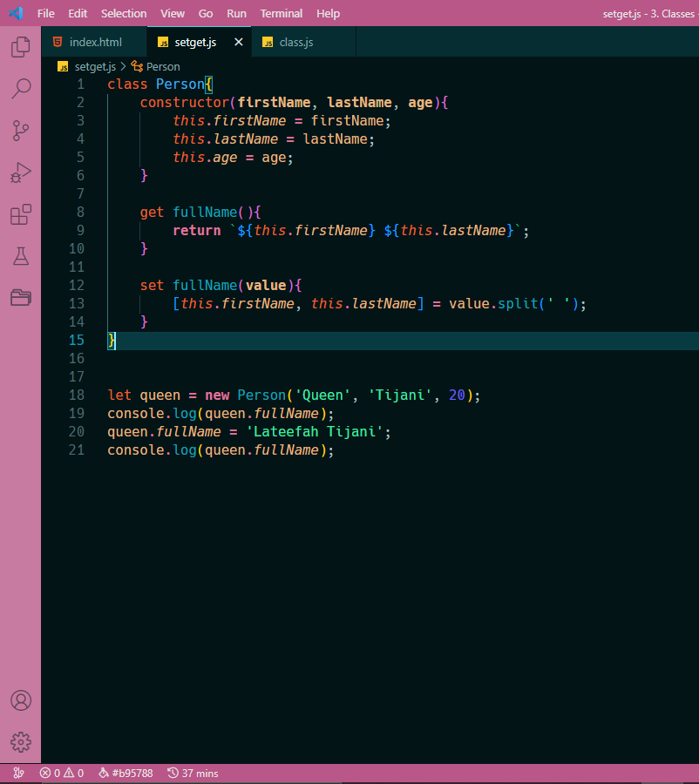The height and width of the screenshot is (784, 699).
Task: Click the warnings count in status bar
Action: pos(73,773)
